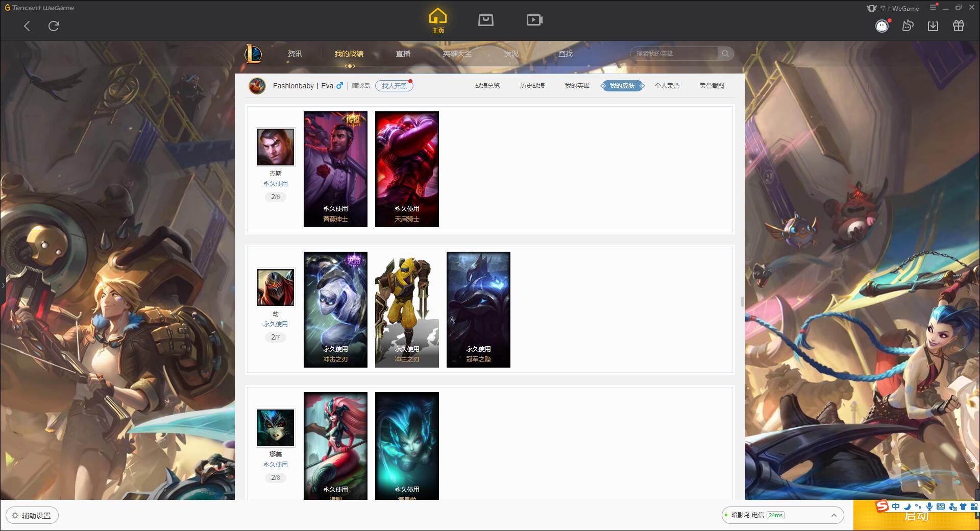Click the Tencent WeGame title logo
Screen dimensions: 980x531
[39, 8]
